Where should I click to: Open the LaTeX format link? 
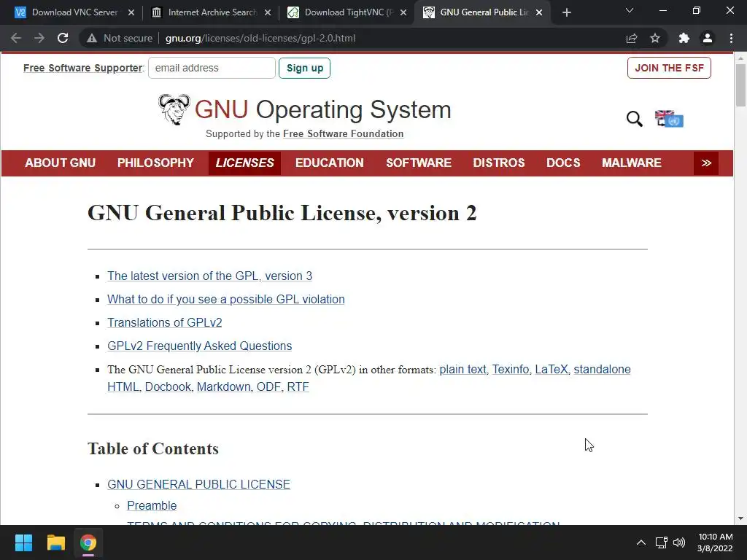551,370
